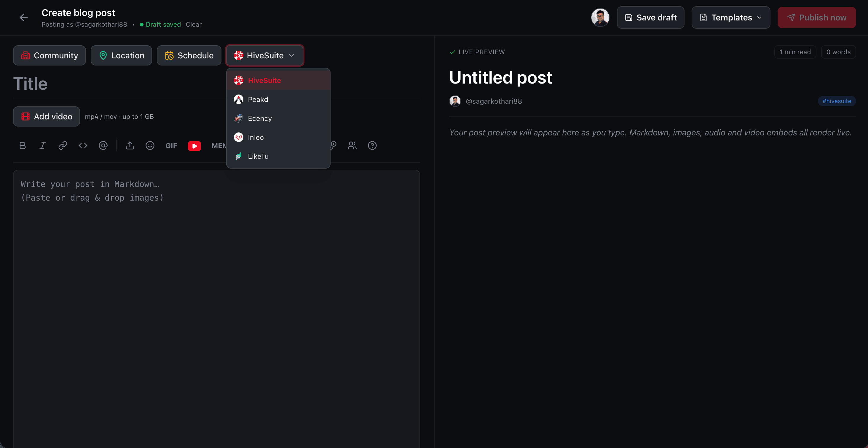Save the post as a draft
This screenshot has height=448, width=868.
click(650, 17)
